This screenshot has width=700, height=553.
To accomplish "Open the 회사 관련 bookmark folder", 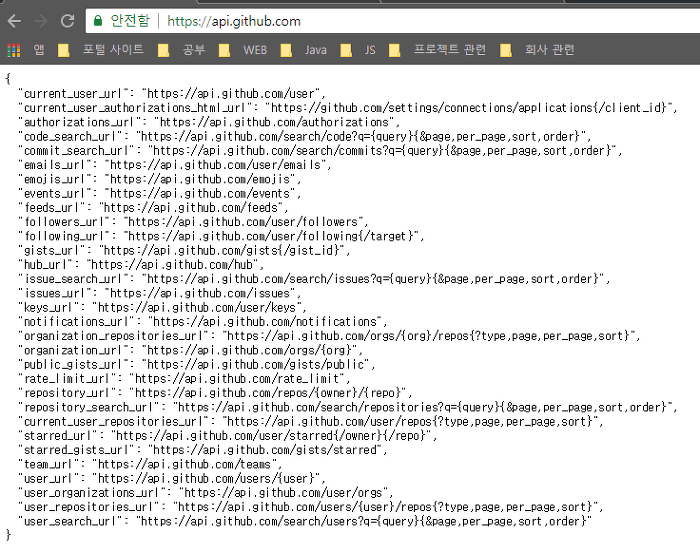I will click(537, 50).
